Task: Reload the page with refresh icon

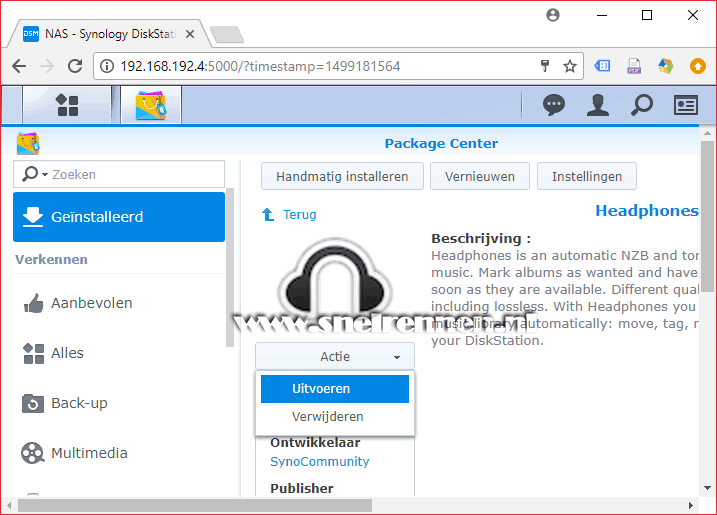Action: click(75, 66)
